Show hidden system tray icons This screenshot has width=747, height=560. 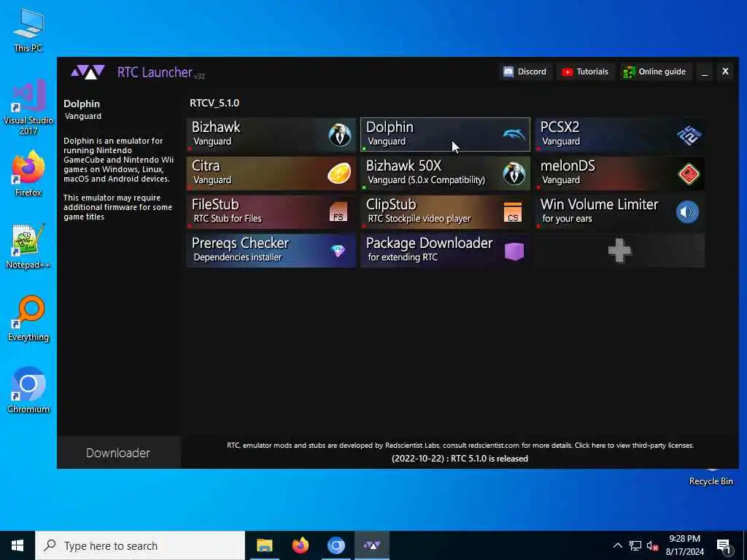pos(617,545)
